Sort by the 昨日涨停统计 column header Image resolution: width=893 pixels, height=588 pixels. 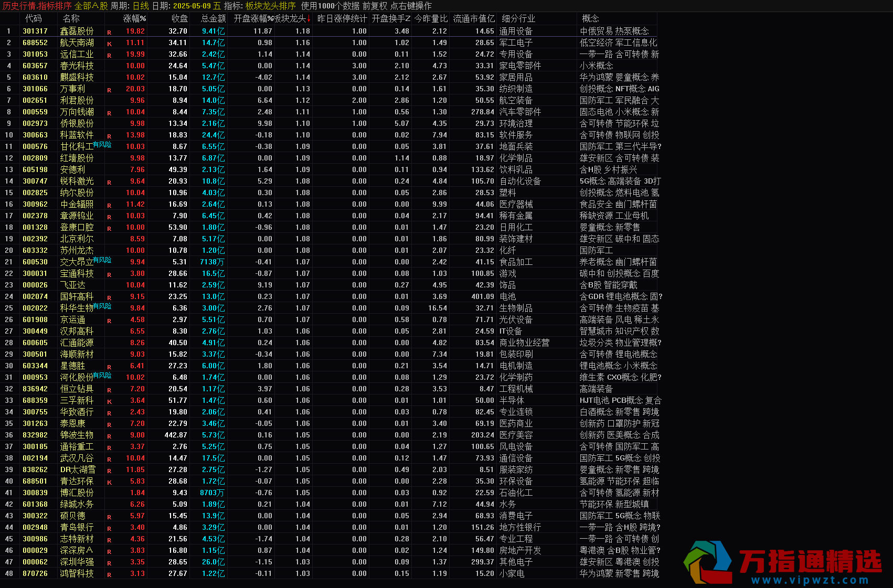click(342, 18)
